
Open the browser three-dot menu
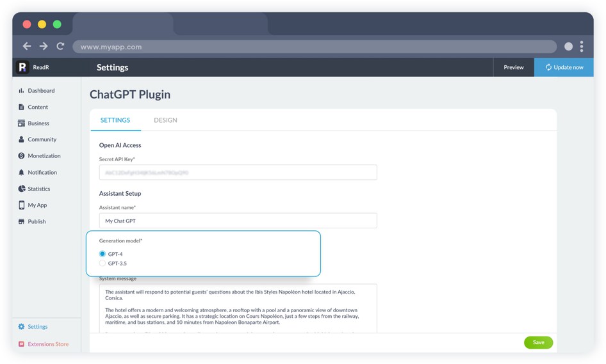(x=581, y=47)
